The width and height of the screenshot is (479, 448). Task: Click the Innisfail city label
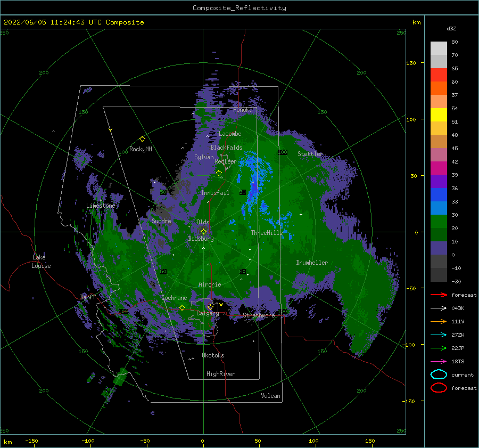pyautogui.click(x=215, y=193)
